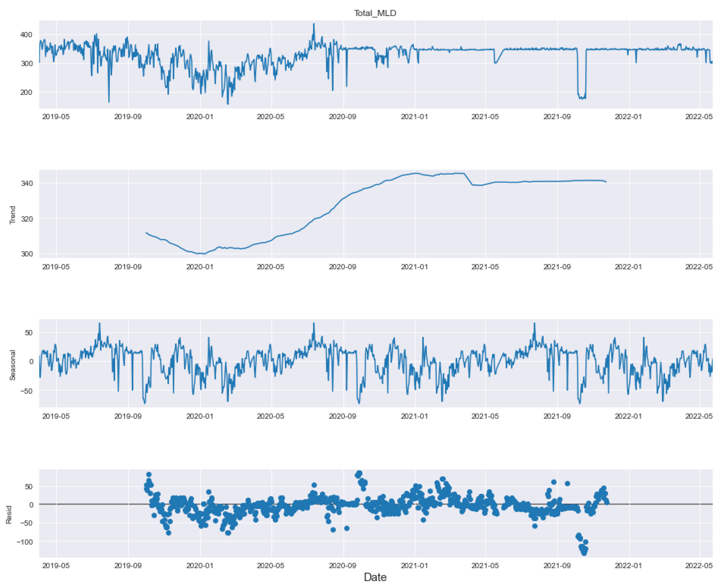Image resolution: width=725 pixels, height=588 pixels.
Task: Click the left start of the Trend line
Action: (x=146, y=233)
